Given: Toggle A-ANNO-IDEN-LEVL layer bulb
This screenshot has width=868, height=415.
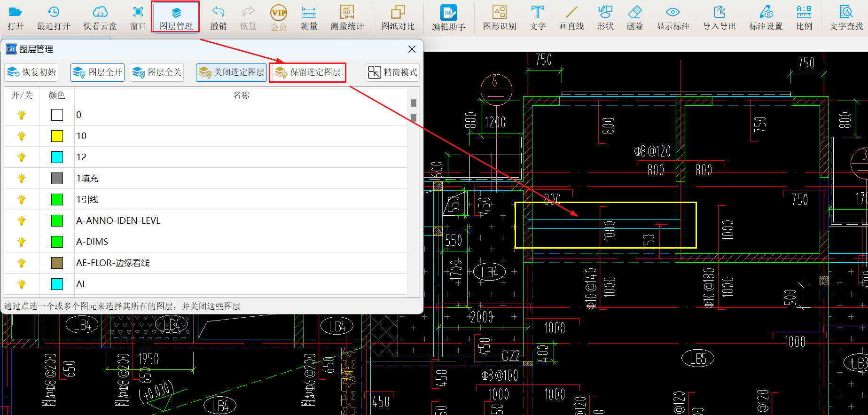Looking at the screenshot, I should pos(22,220).
